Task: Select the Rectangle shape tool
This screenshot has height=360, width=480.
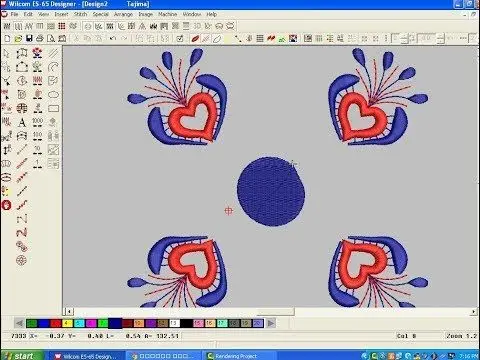Action: (53, 108)
